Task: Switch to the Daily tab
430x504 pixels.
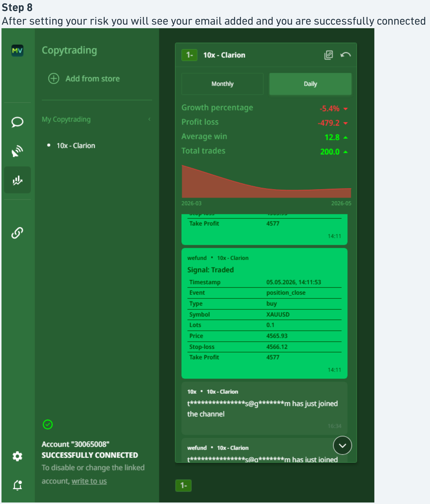Action: click(x=310, y=84)
